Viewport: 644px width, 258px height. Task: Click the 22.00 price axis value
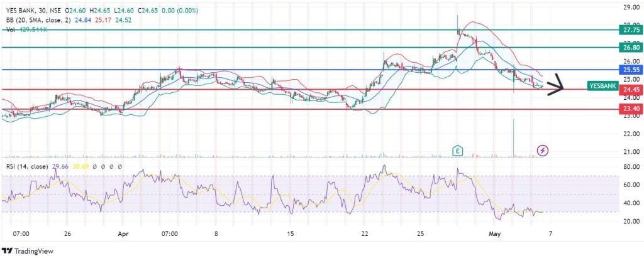coord(630,134)
